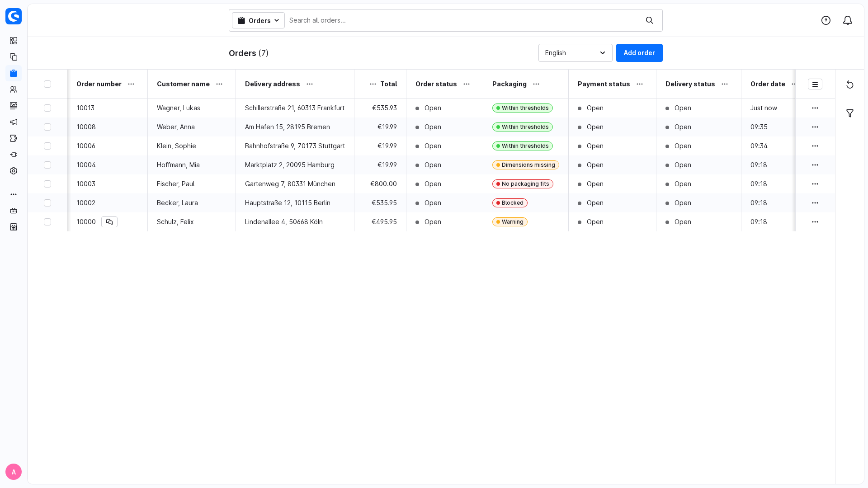Toggle the select-all orders checkbox
The height and width of the screenshot is (488, 868).
tap(47, 84)
